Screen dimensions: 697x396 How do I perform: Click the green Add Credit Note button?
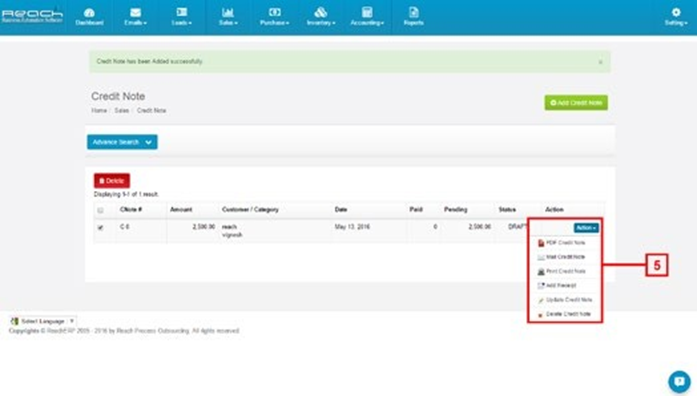pos(576,103)
